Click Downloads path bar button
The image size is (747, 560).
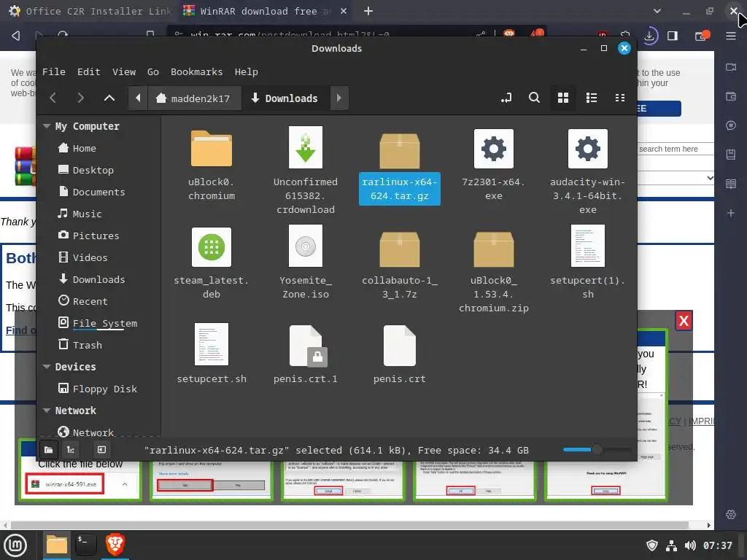[285, 98]
